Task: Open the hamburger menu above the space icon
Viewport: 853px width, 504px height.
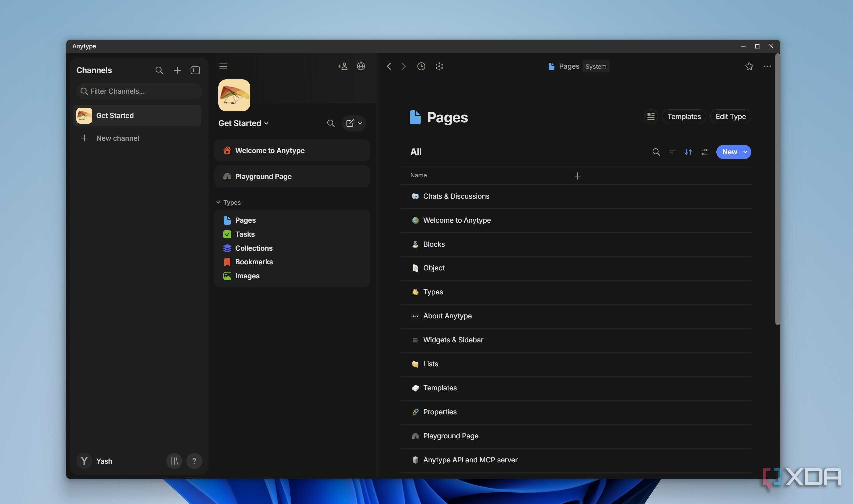Action: coord(223,66)
